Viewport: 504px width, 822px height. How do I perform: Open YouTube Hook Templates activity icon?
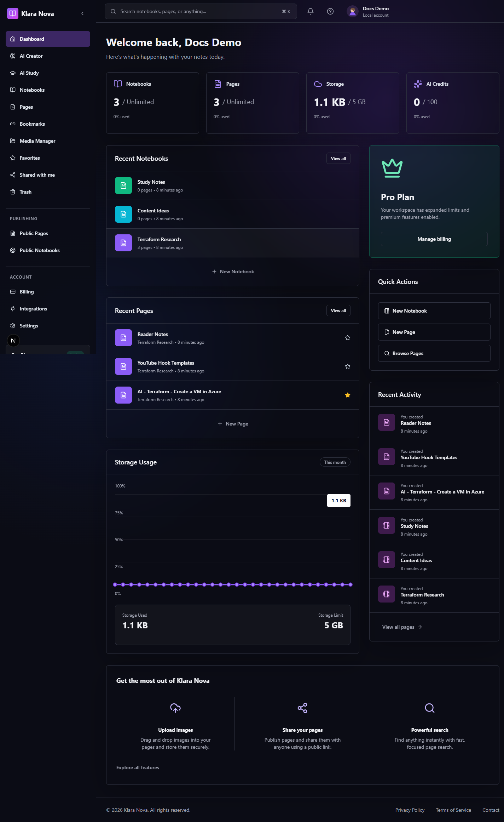click(x=387, y=457)
